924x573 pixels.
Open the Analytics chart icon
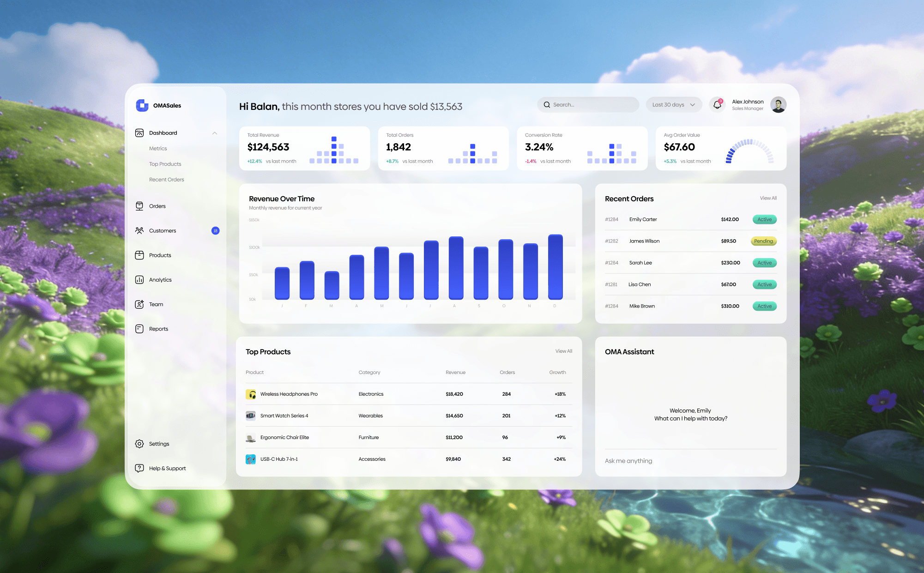pos(139,280)
